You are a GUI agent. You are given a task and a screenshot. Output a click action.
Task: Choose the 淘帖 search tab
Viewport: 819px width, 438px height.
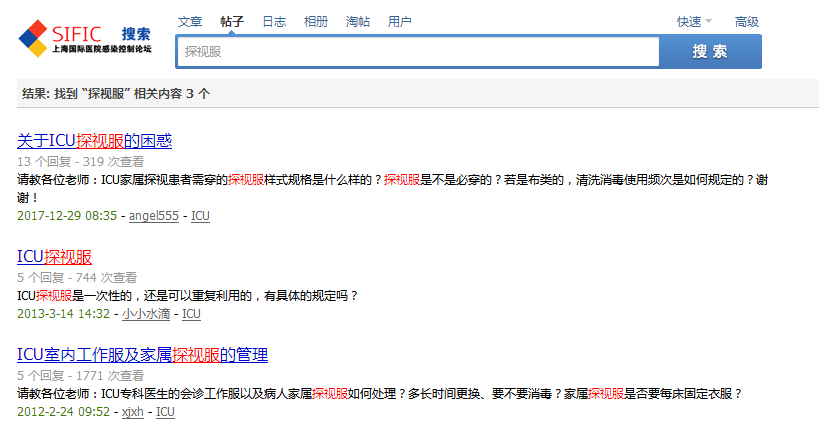tap(357, 21)
